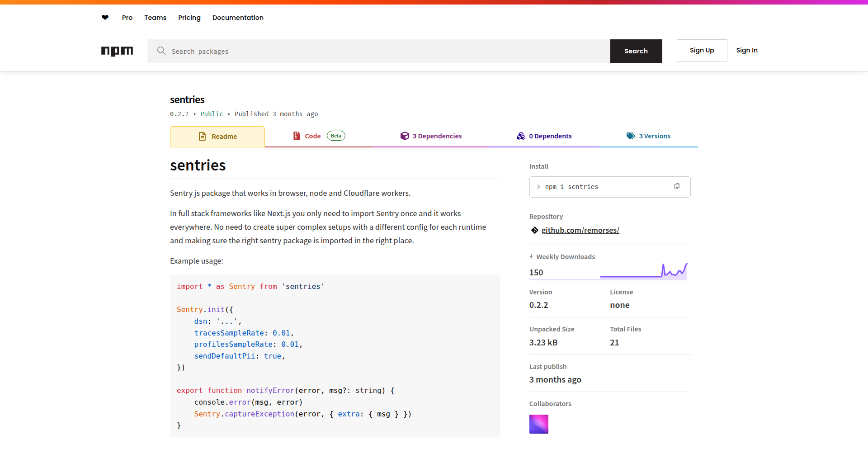Click the 'sendDefaultPii: true' code line

240,356
